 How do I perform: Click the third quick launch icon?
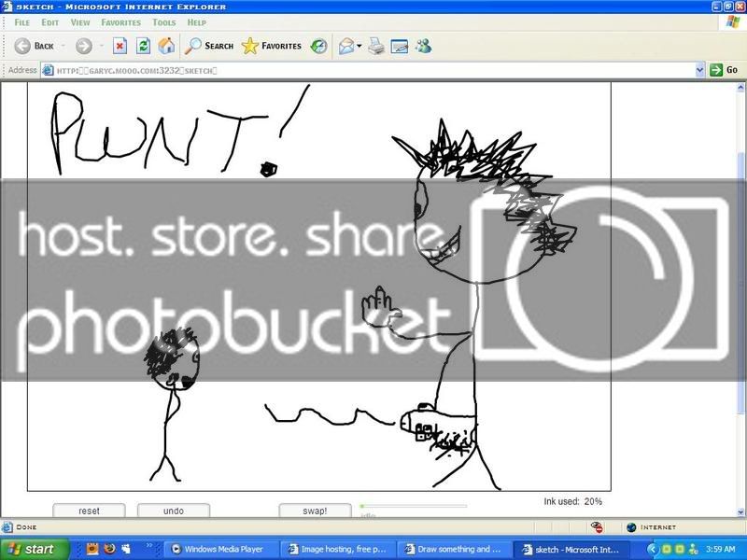point(126,549)
